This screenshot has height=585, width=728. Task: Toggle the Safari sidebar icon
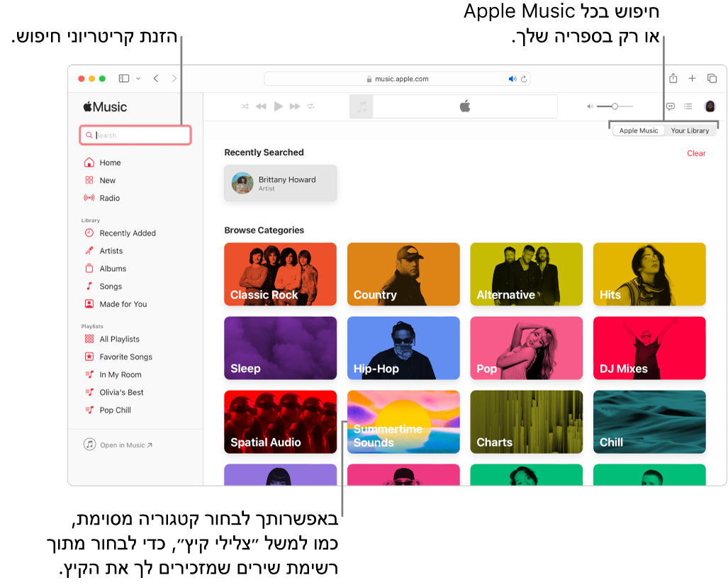pos(123,79)
